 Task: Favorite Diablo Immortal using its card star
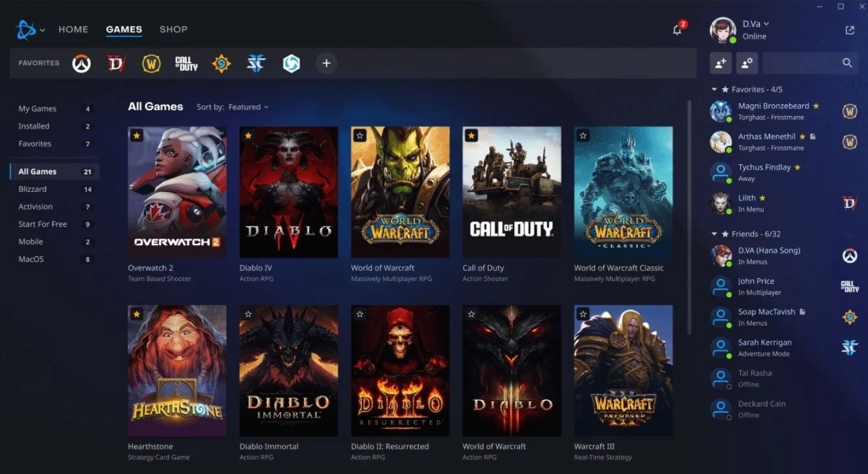pos(248,314)
